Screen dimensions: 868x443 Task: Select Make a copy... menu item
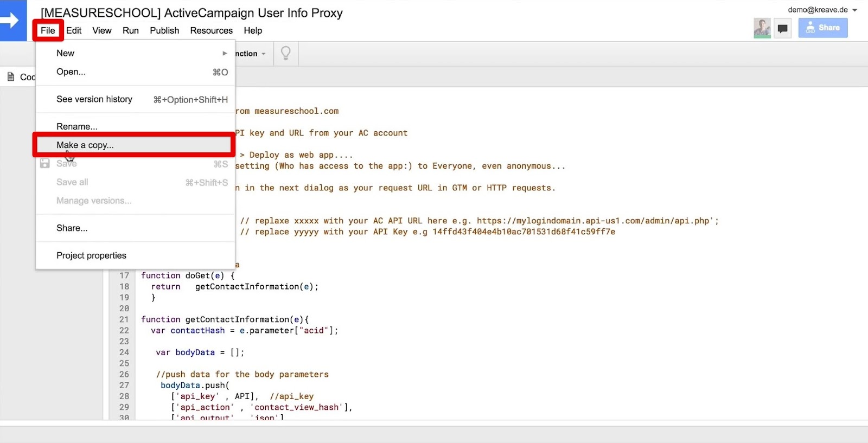(x=136, y=145)
